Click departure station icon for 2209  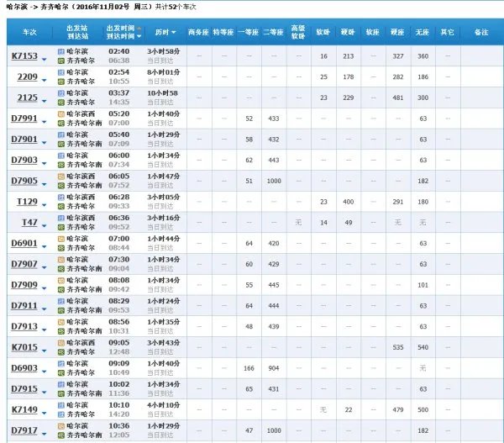(61, 72)
